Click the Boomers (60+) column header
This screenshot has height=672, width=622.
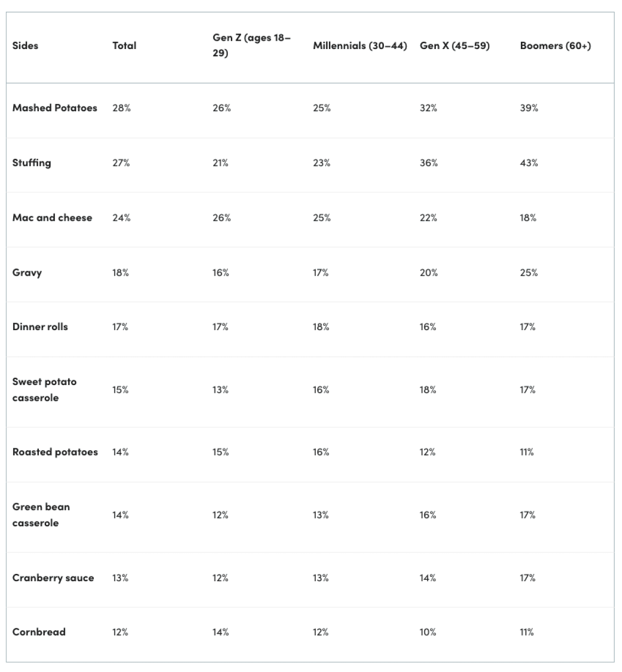tap(555, 46)
